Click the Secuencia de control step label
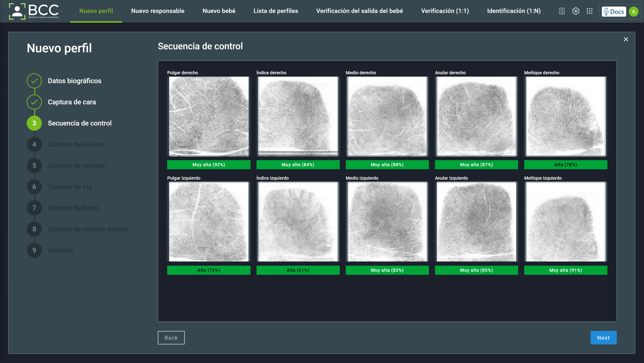This screenshot has width=644, height=363. (x=79, y=123)
